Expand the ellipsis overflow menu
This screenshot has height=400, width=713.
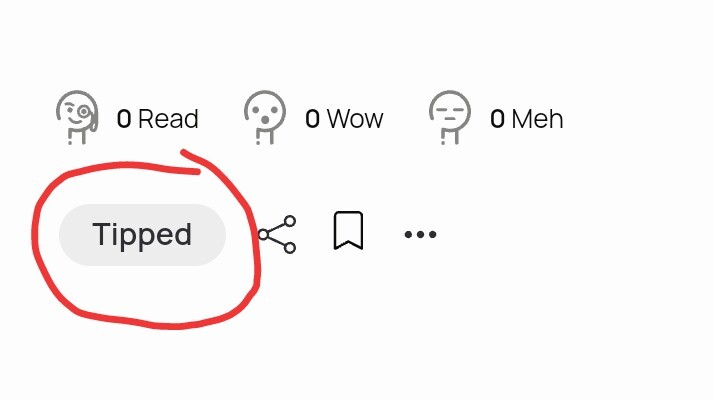(x=420, y=235)
